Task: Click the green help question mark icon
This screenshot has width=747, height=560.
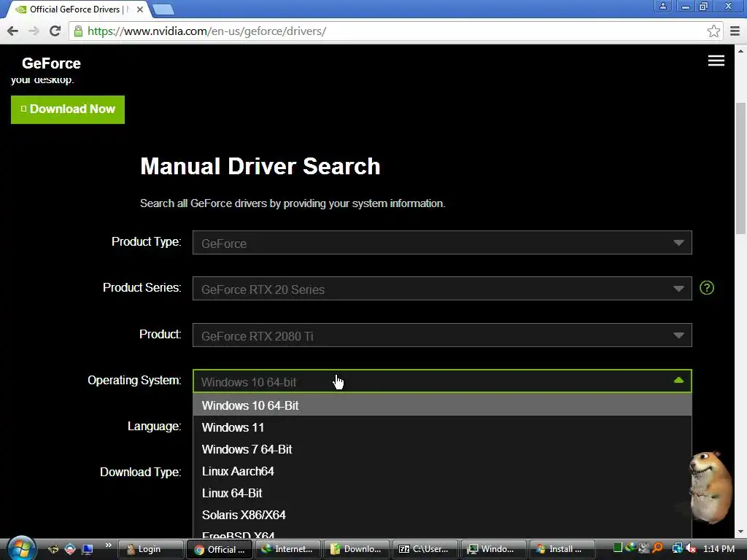Action: pyautogui.click(x=706, y=287)
